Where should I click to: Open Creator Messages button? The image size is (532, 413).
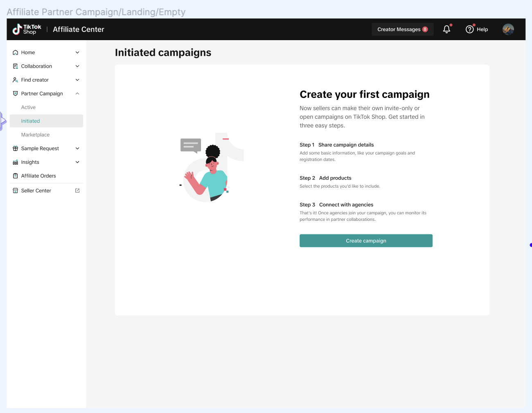(402, 29)
